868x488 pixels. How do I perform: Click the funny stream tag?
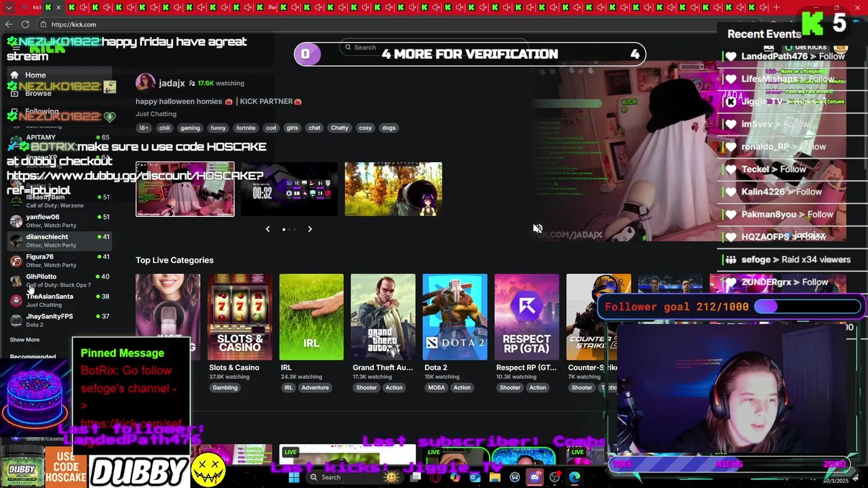point(218,127)
